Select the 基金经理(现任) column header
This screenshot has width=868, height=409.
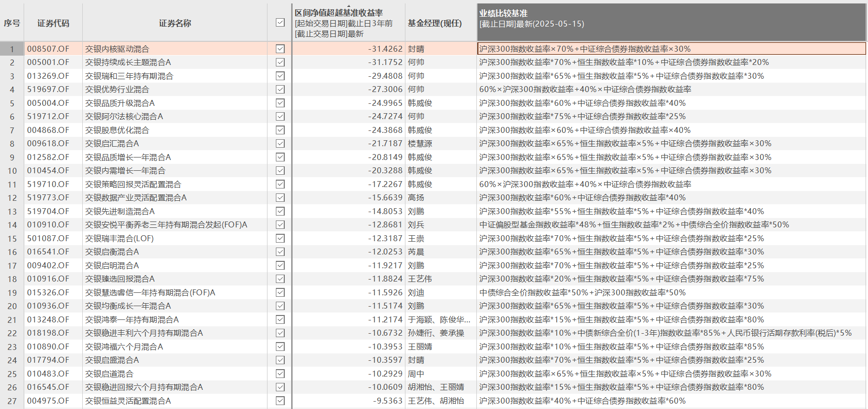point(434,23)
